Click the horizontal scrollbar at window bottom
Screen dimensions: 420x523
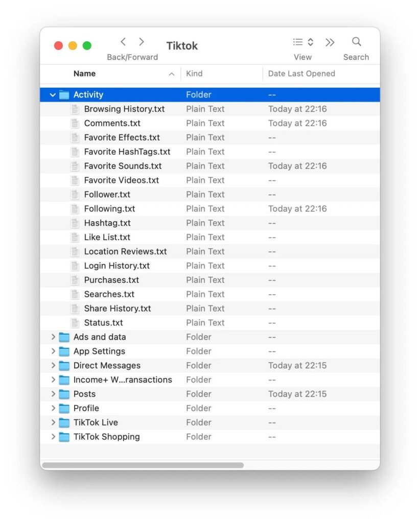pyautogui.click(x=143, y=465)
